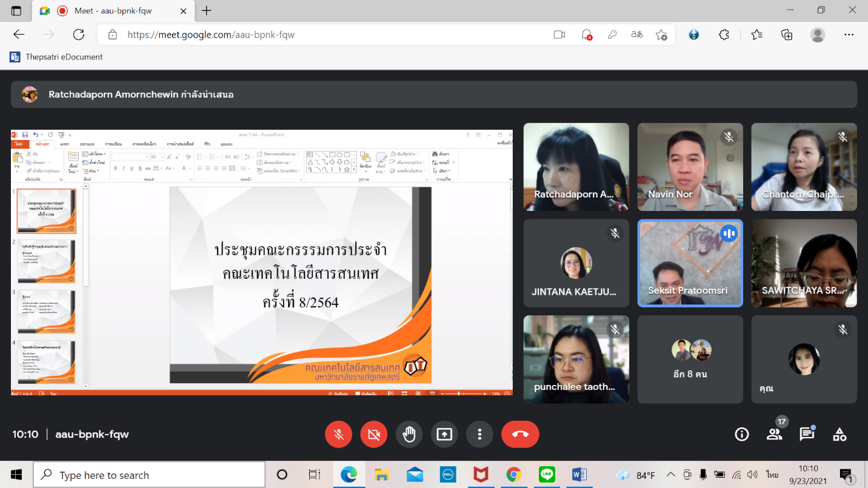The height and width of the screenshot is (488, 868).
Task: Select slide 1 thumbnail in shared PowerPoint
Action: (47, 211)
